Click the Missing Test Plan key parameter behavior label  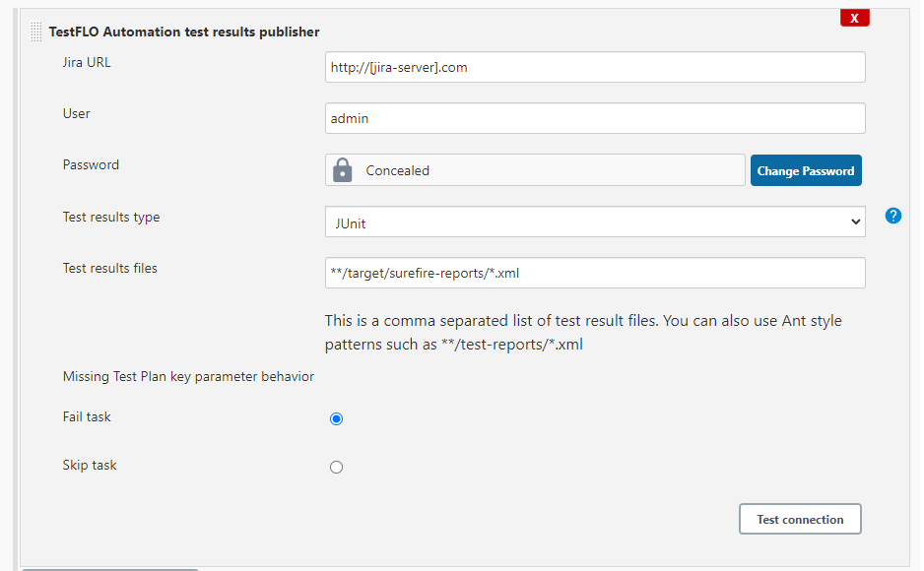(x=188, y=377)
